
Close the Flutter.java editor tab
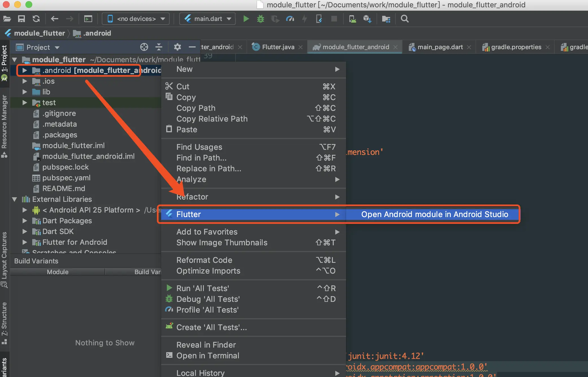(301, 47)
